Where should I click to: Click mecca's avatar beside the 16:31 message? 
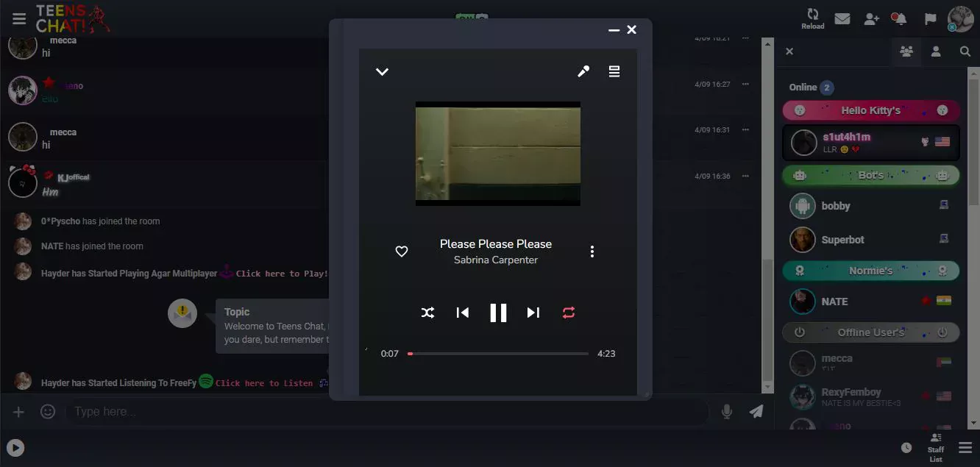(x=23, y=137)
